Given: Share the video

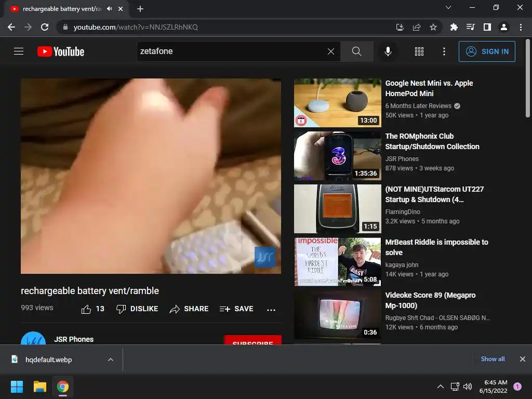Looking at the screenshot, I should 189,309.
